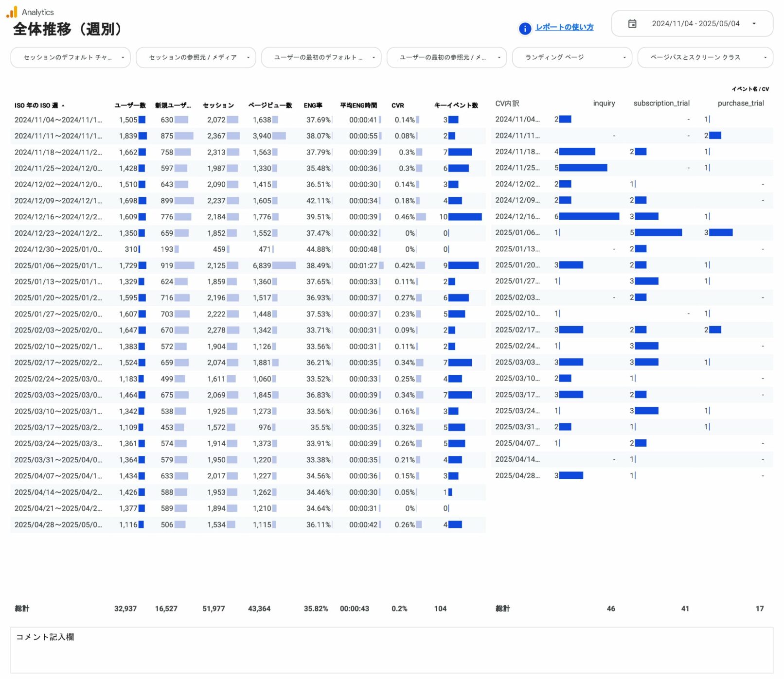Click the inquiry column header
The height and width of the screenshot is (679, 784).
point(604,104)
